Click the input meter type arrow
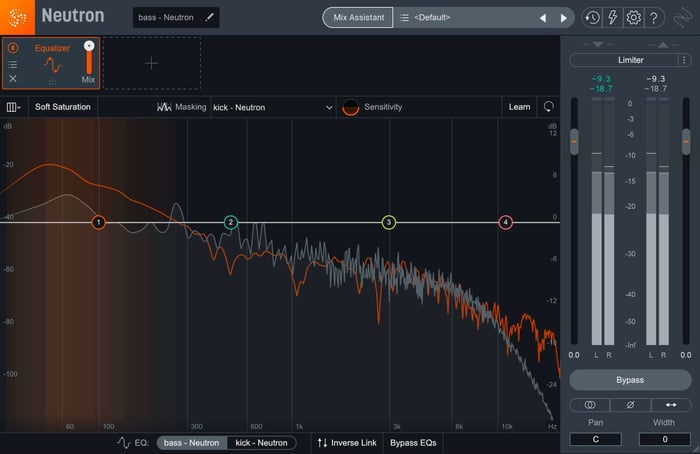 (598, 44)
